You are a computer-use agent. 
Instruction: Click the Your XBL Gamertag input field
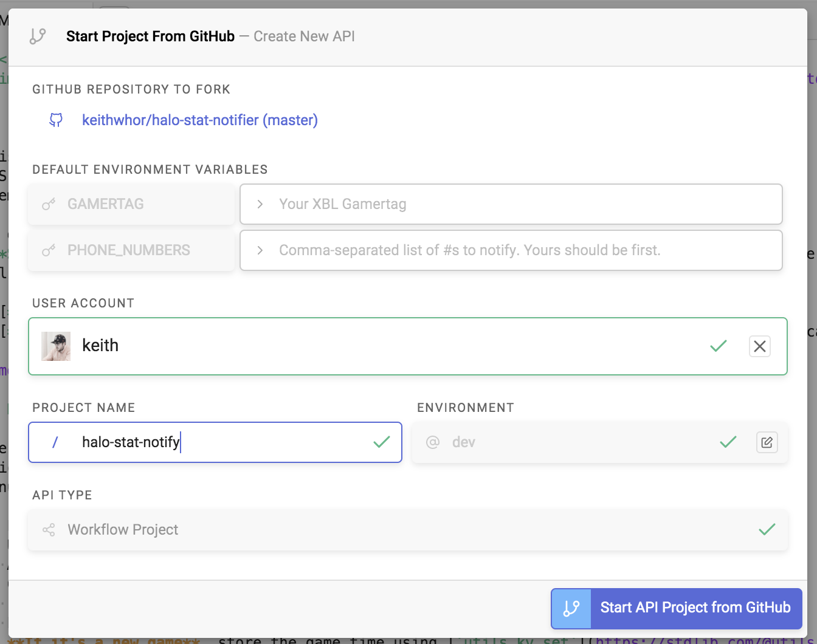coord(511,204)
